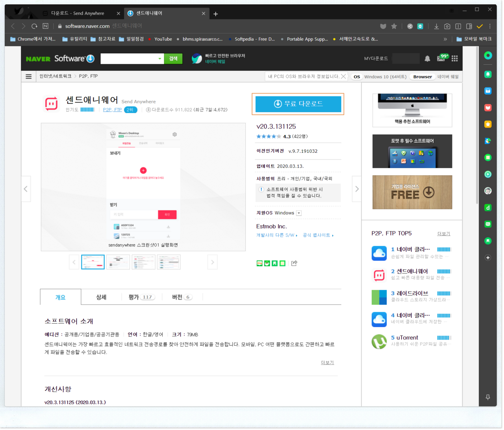Click the Naver bell notification icon

click(427, 59)
